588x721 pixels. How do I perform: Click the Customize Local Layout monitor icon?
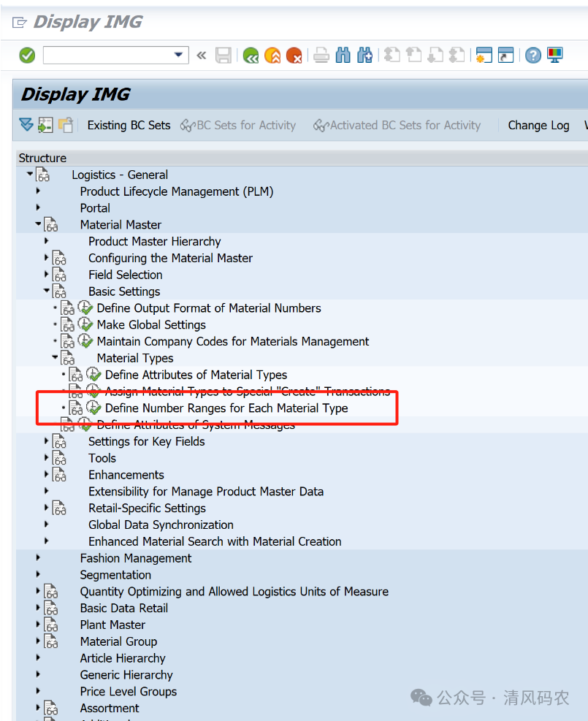pyautogui.click(x=555, y=56)
